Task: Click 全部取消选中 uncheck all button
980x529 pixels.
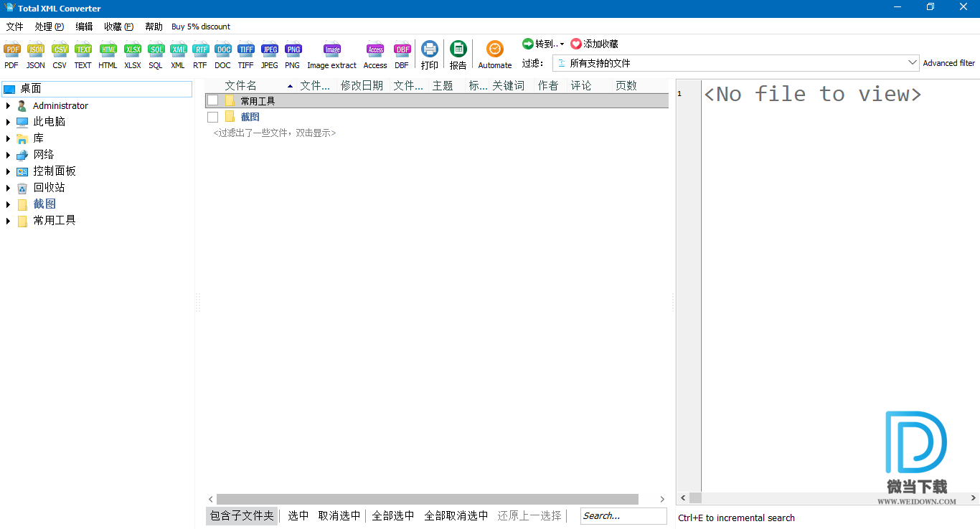Action: click(456, 515)
